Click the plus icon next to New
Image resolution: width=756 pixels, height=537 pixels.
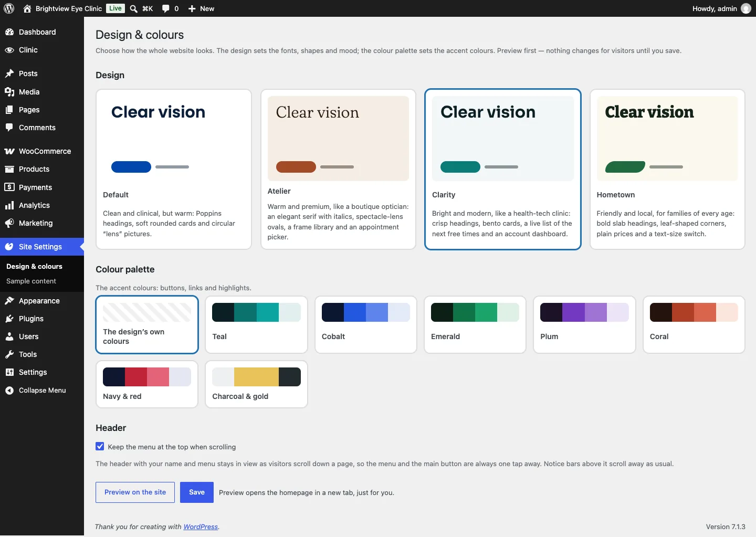tap(192, 8)
